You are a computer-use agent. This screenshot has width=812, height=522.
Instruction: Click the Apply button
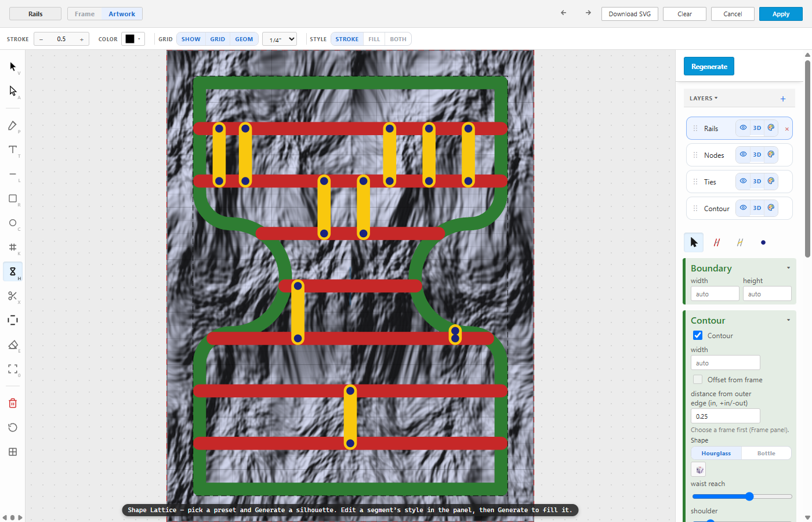781,14
